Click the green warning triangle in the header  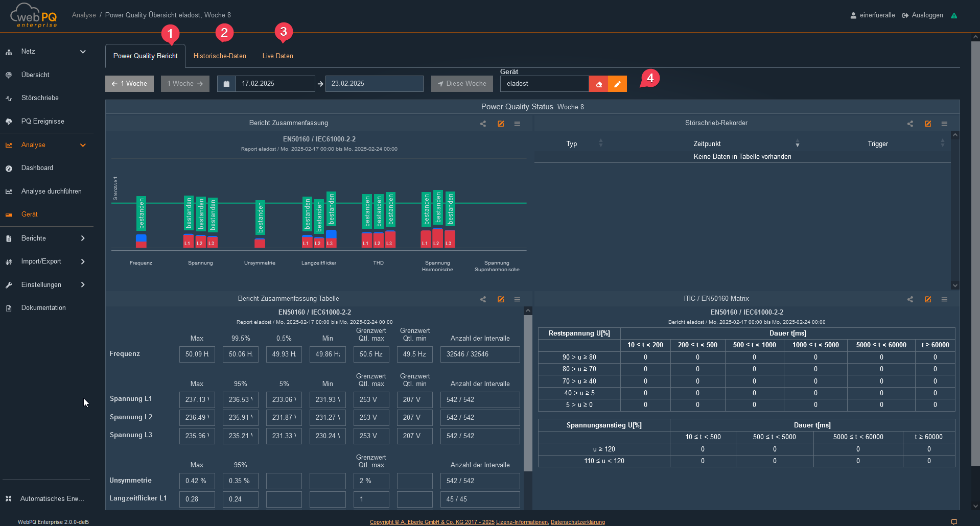[x=954, y=16]
